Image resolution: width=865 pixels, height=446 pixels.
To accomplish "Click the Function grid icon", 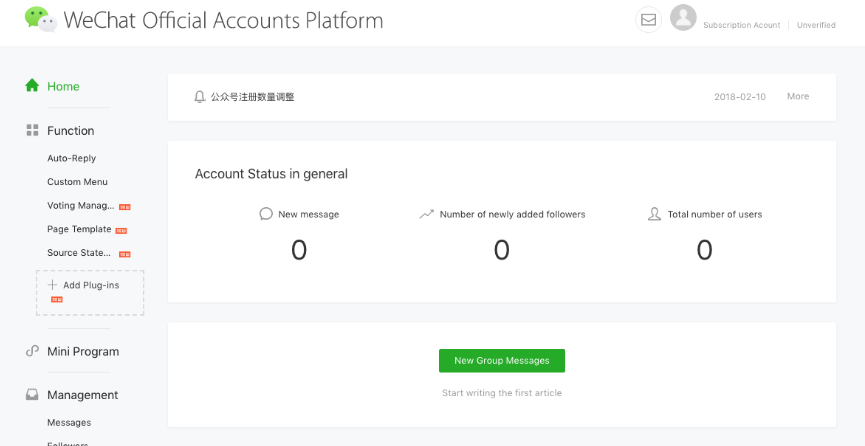I will [32, 131].
